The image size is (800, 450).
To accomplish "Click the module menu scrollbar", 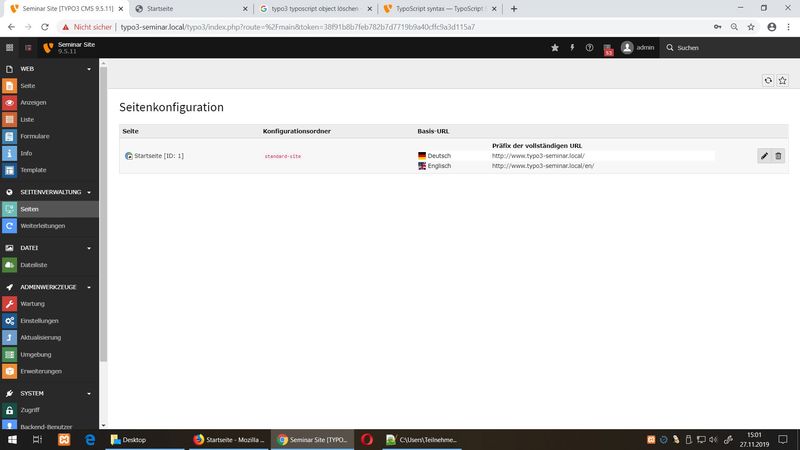I will point(103,214).
